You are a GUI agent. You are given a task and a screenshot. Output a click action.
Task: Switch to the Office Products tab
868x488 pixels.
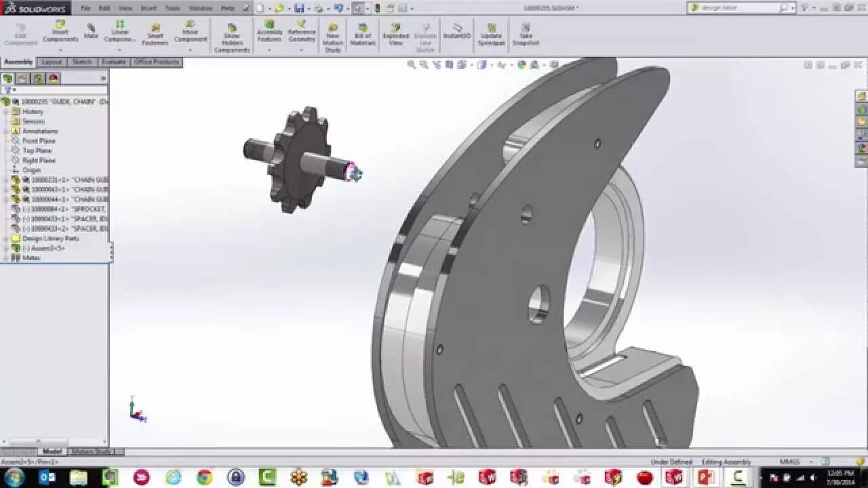click(x=157, y=62)
